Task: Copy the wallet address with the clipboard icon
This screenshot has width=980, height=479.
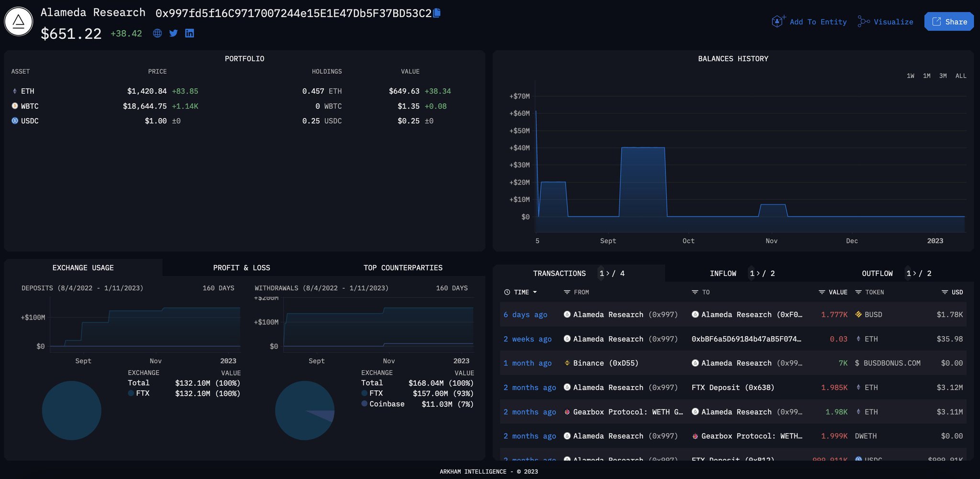Action: pyautogui.click(x=437, y=13)
